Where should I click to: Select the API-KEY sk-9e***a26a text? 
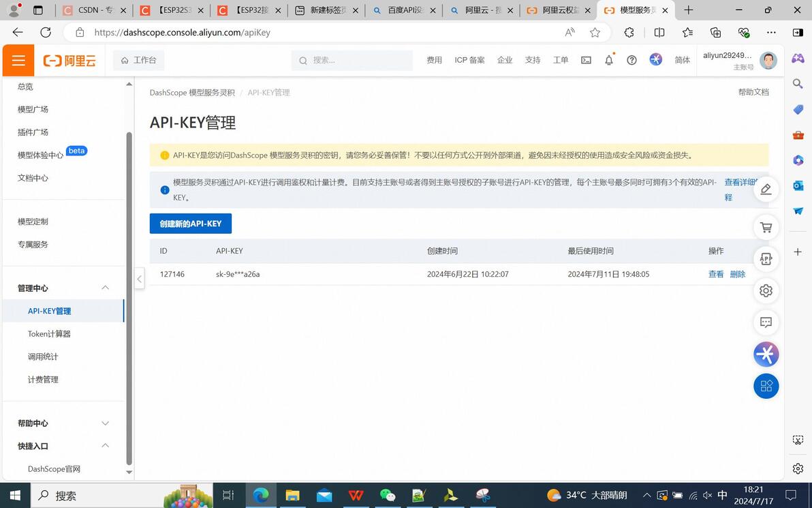point(238,274)
